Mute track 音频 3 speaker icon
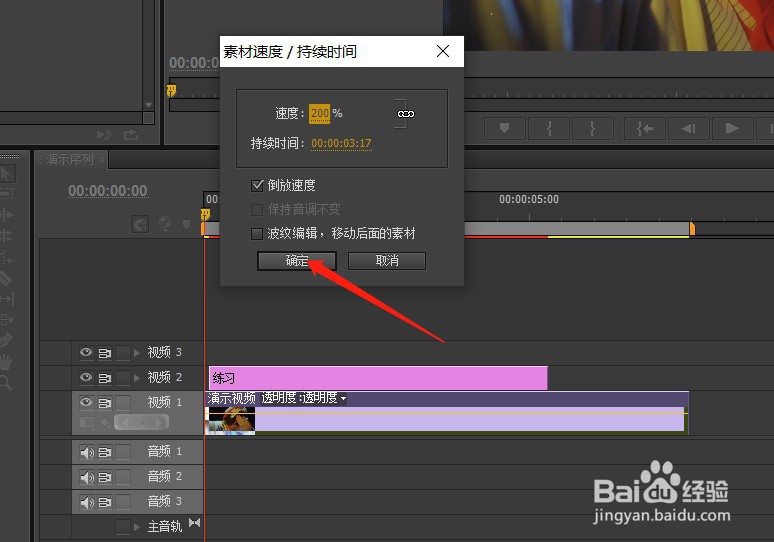The image size is (774, 542). 87,503
